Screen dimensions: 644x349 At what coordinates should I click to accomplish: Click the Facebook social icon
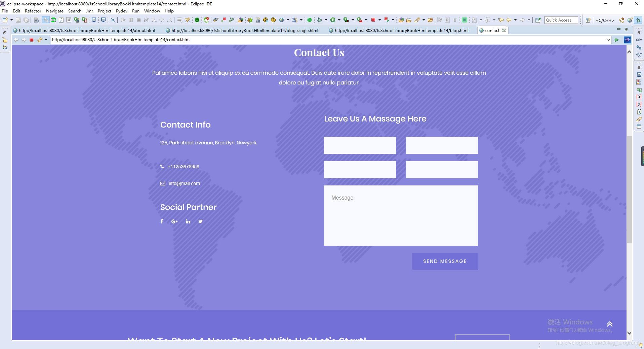(x=162, y=221)
